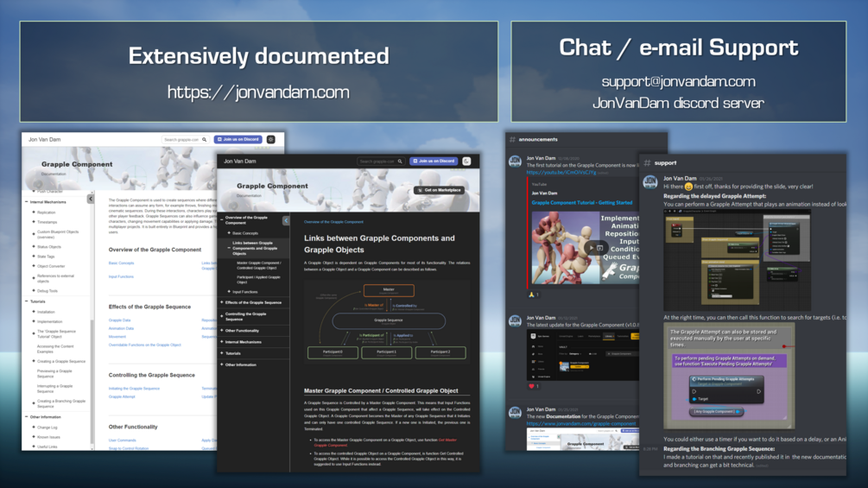The image size is (868, 488).
Task: Click Join us on Discord in light docs window
Action: click(238, 139)
